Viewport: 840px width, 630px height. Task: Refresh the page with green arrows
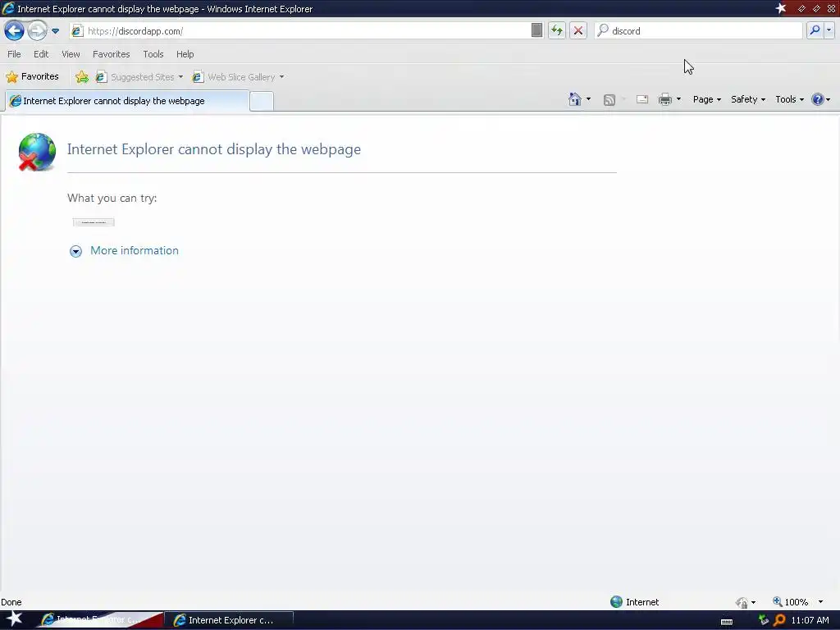click(557, 30)
